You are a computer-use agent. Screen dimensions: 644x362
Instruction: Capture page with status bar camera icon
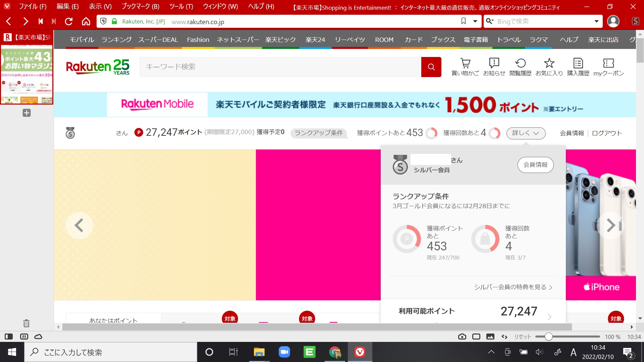[x=462, y=337]
